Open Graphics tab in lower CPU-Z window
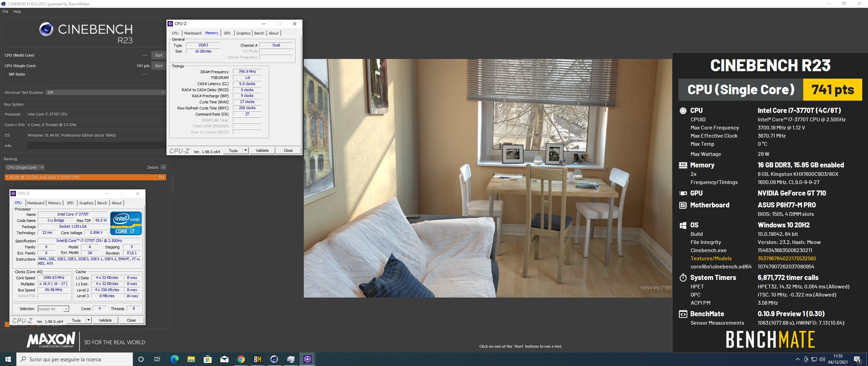 86,203
